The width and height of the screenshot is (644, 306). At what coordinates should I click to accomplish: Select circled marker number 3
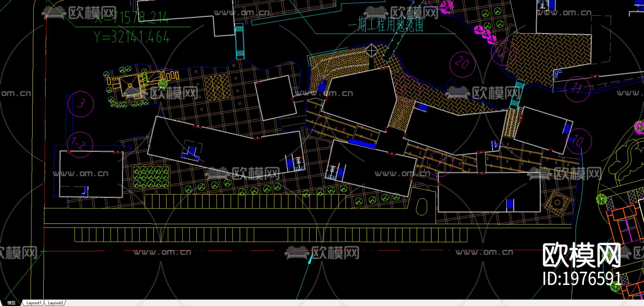click(80, 104)
